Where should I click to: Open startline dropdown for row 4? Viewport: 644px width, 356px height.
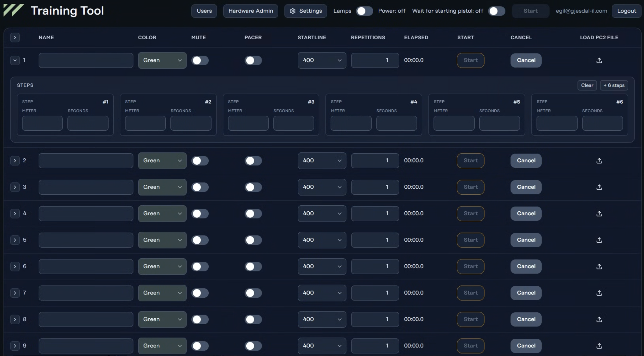[x=322, y=213]
